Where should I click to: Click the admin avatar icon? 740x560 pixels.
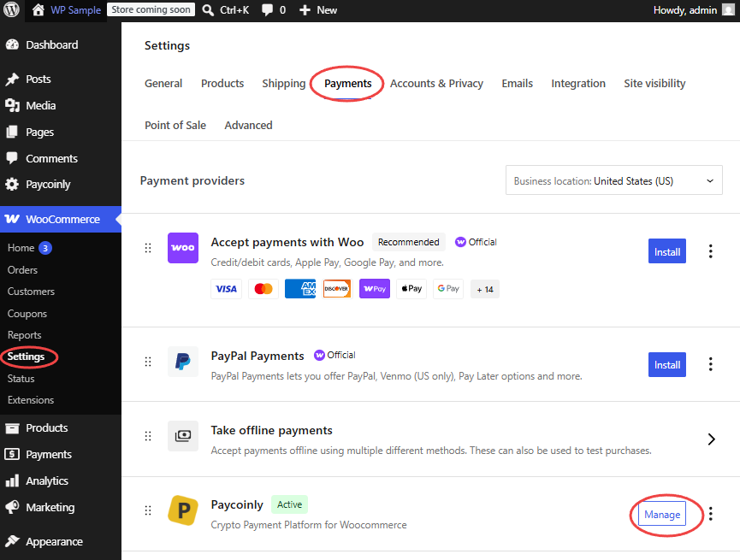click(728, 10)
